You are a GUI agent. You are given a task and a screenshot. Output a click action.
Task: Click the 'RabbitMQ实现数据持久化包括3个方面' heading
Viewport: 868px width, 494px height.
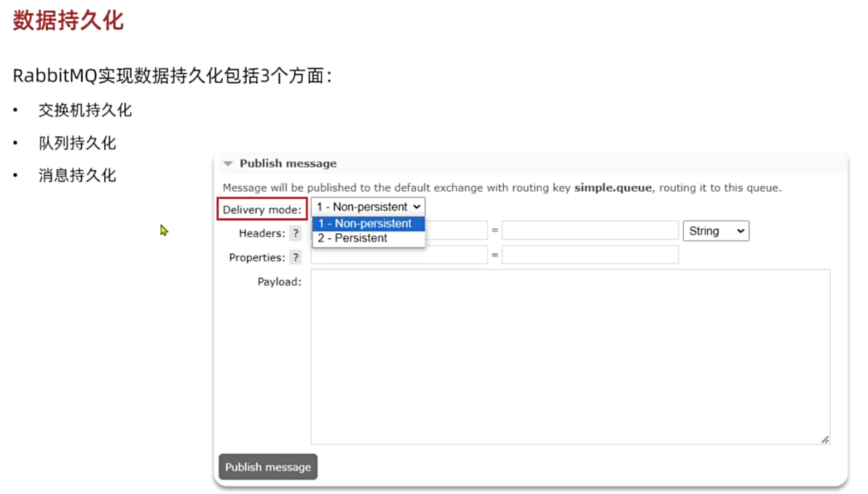tap(172, 76)
